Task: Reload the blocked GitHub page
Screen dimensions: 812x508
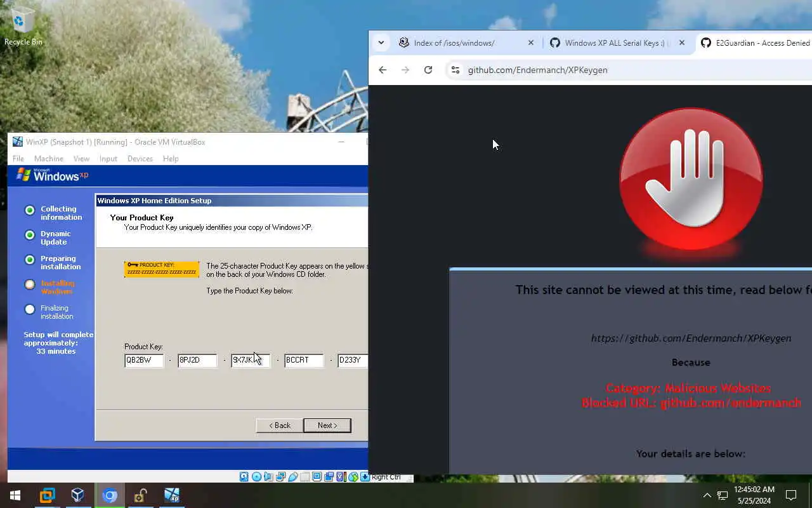Action: 428,70
